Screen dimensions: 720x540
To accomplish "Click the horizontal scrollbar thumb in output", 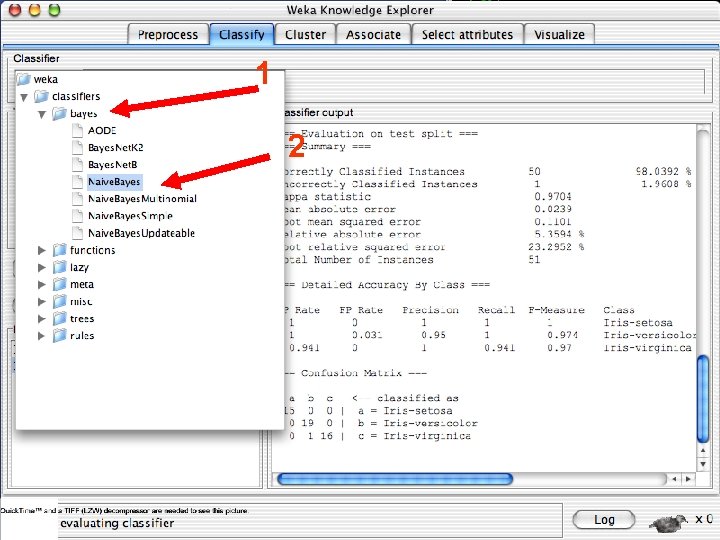I will [x=395, y=479].
